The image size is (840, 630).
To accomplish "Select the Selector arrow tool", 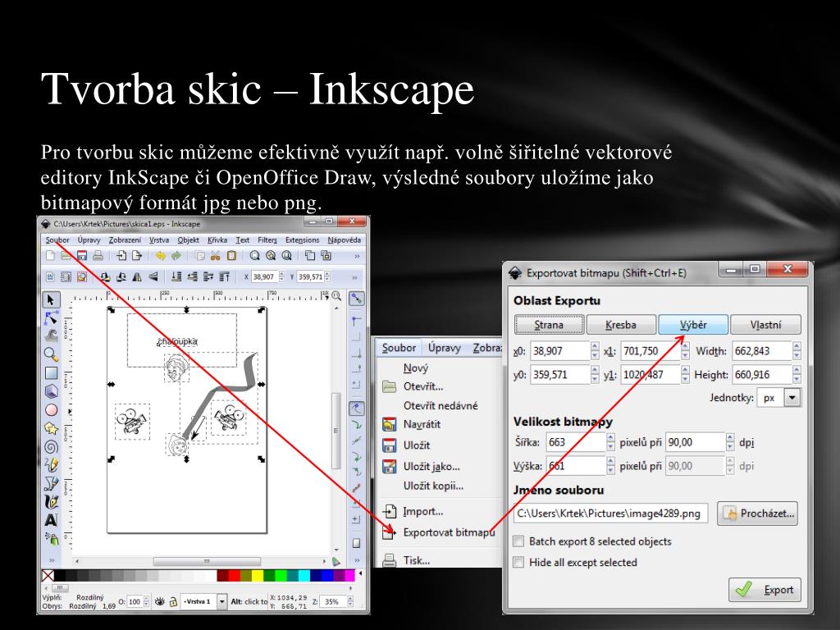I will coord(51,299).
